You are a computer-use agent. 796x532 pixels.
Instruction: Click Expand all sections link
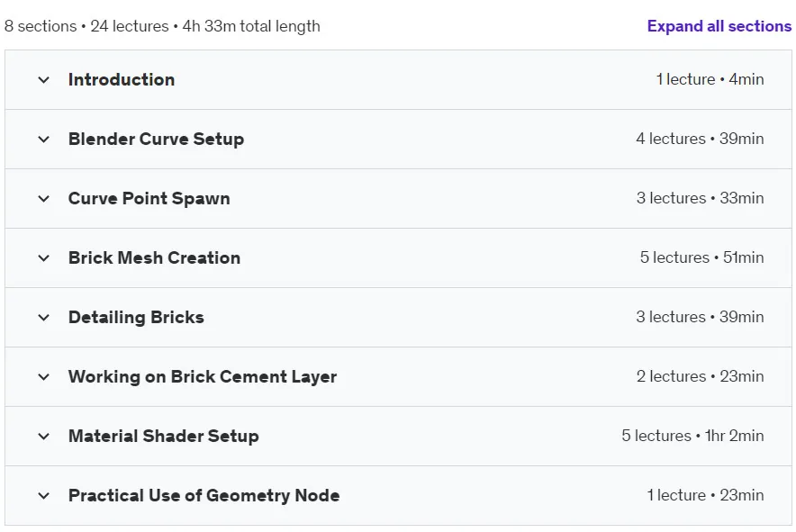[x=719, y=26]
